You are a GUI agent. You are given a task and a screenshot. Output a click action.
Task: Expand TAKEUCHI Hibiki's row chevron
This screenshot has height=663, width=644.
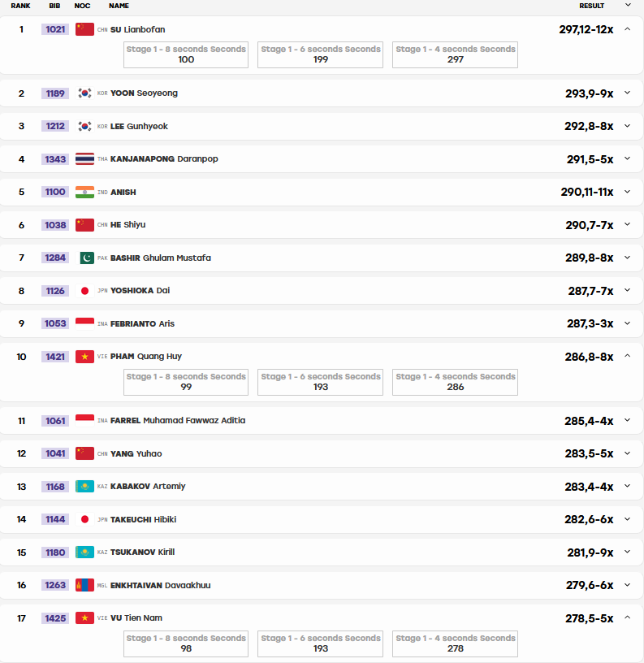[628, 519]
